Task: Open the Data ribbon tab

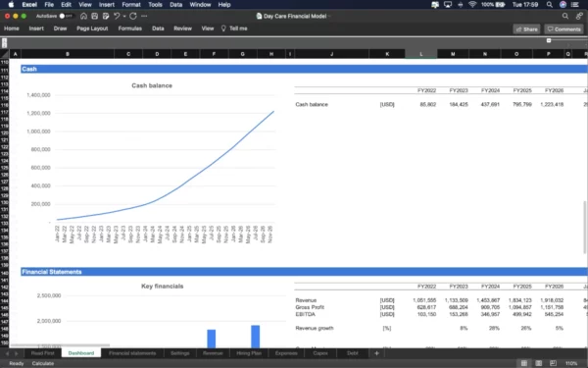Action: point(158,28)
